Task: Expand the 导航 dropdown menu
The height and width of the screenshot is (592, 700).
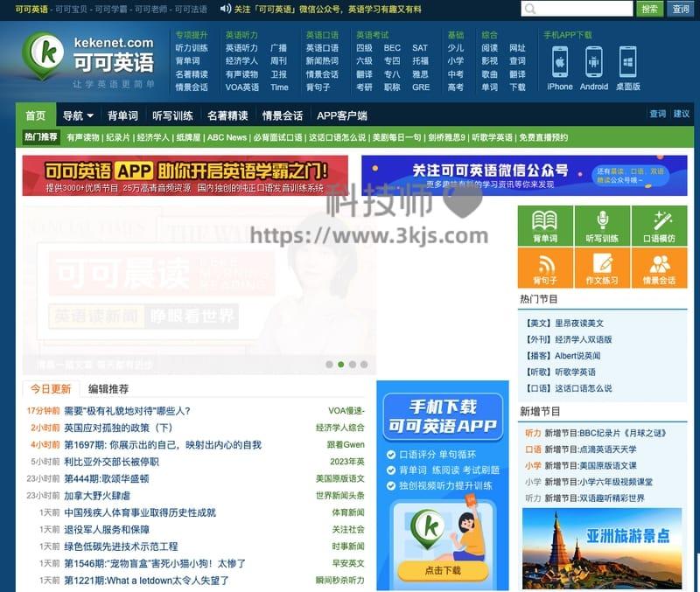Action: click(x=78, y=115)
